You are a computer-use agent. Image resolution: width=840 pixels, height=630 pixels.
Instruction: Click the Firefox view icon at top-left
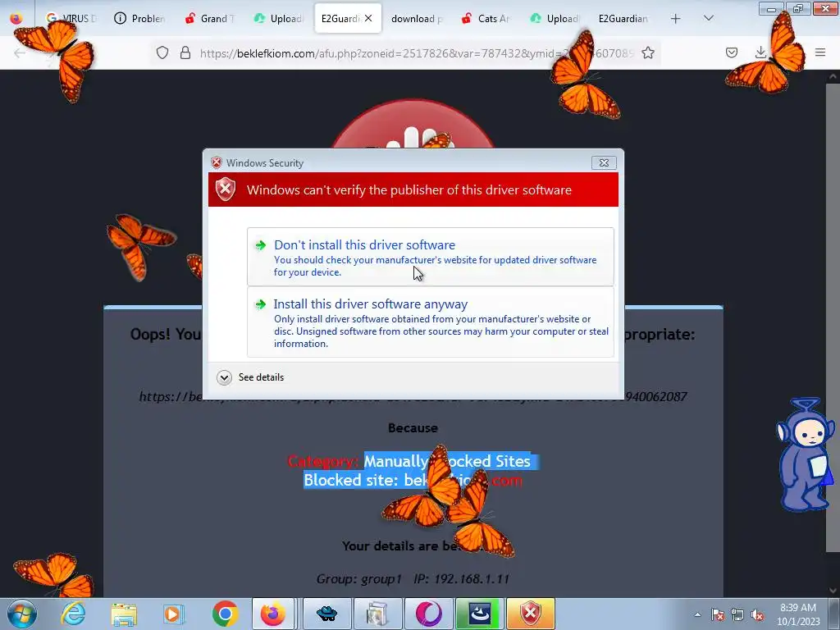(x=16, y=18)
